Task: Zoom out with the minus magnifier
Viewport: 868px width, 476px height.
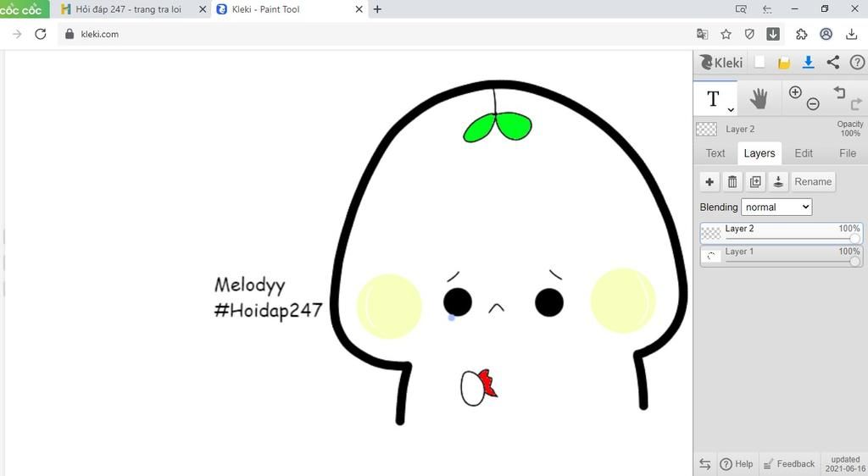Action: tap(813, 103)
